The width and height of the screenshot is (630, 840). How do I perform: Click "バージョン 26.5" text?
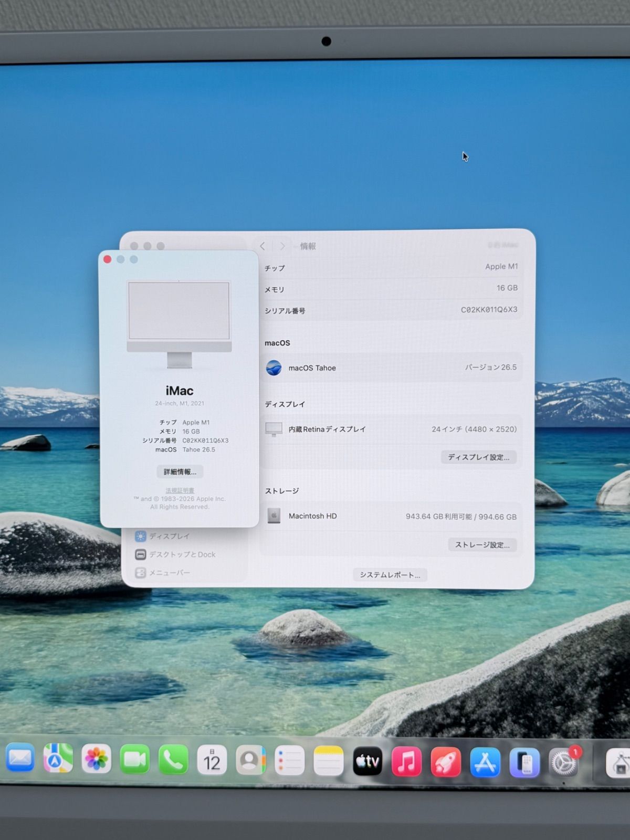[491, 367]
